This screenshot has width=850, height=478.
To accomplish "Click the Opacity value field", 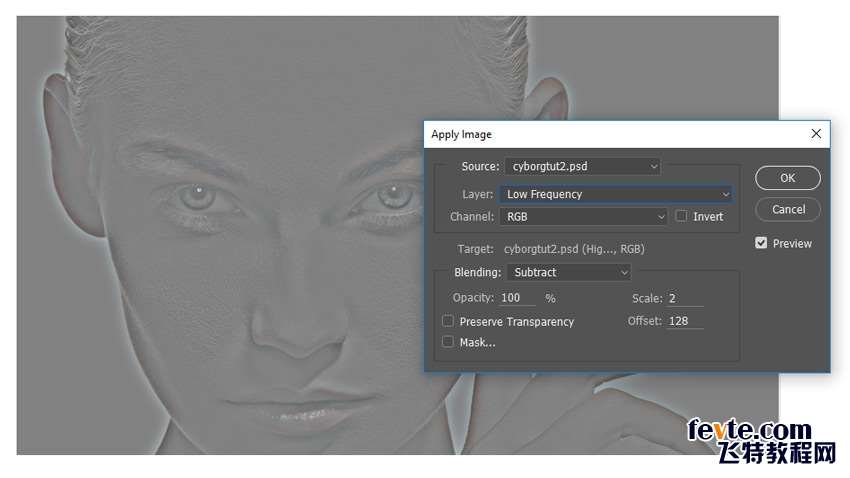I will pyautogui.click(x=518, y=298).
